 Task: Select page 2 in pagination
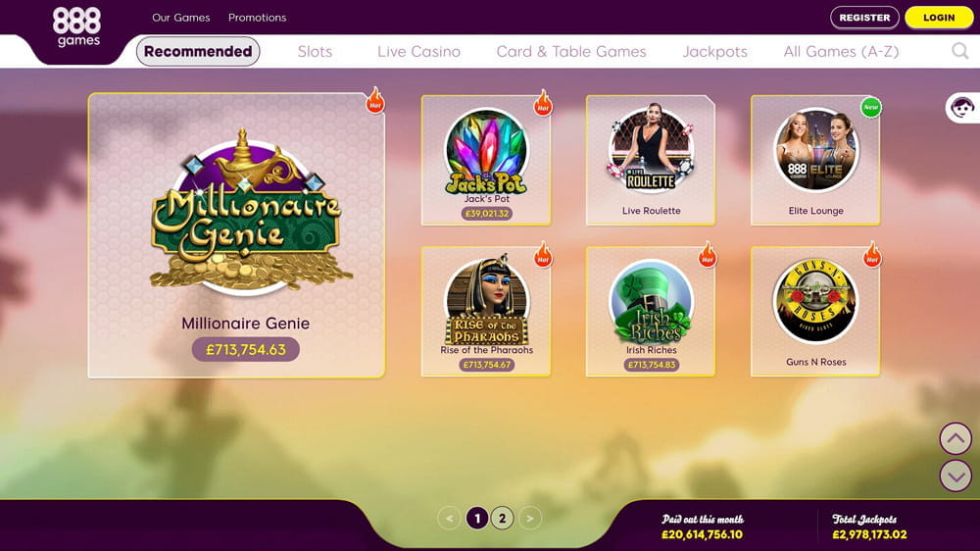coord(502,519)
